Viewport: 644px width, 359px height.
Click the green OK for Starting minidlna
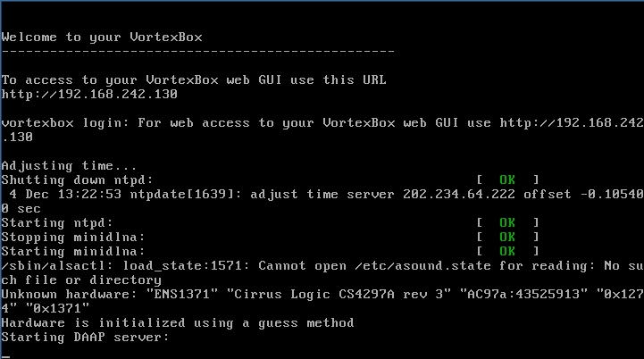pyautogui.click(x=507, y=251)
